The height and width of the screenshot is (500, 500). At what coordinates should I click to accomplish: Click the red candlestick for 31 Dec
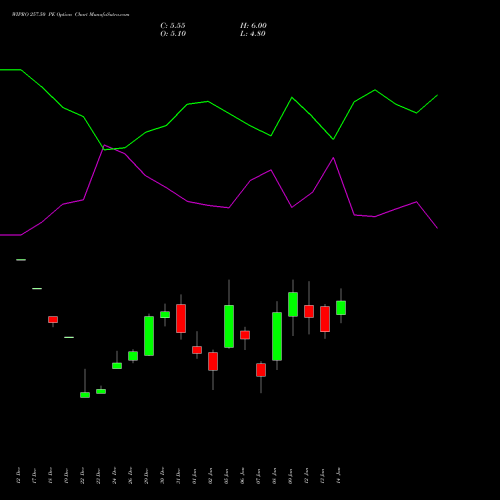tap(181, 318)
